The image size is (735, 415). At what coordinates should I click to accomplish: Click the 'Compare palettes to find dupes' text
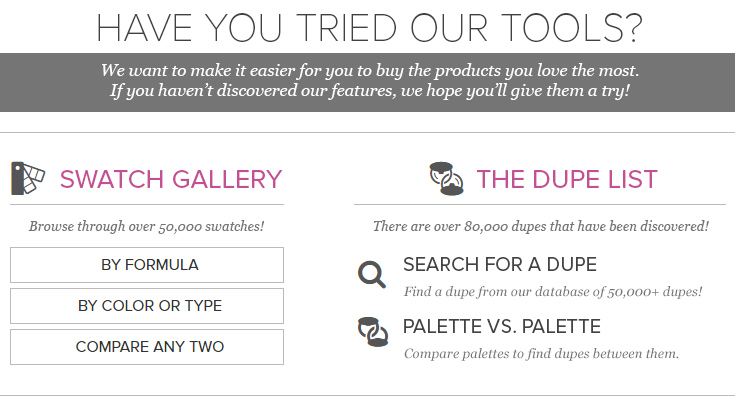541,354
